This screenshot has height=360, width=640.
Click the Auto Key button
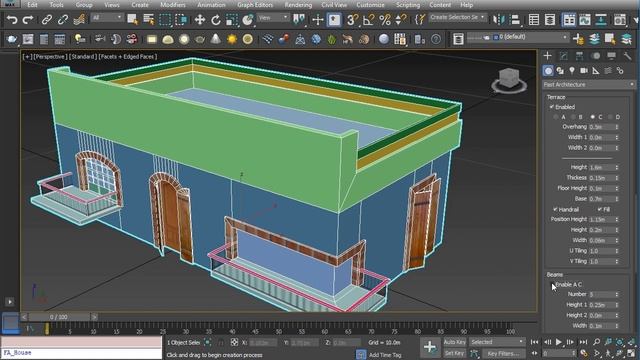click(x=454, y=342)
